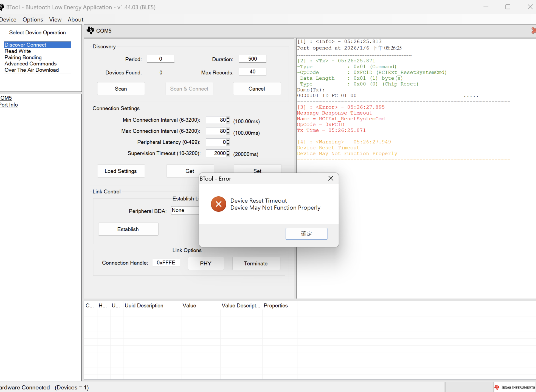Screen dimensions: 536x392
Task: Click the Uuid Description column header
Action: (x=144, y=306)
